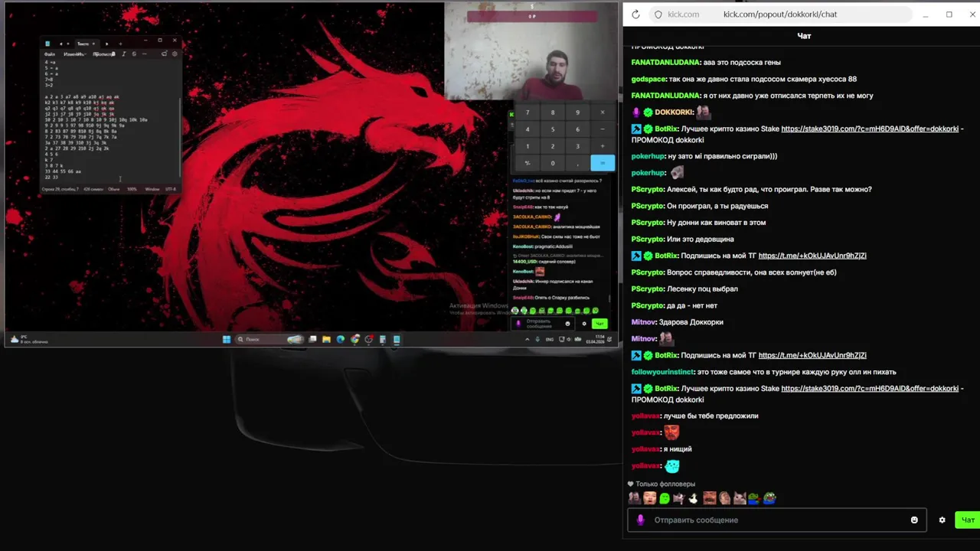Click calculator multiply key in stream

tap(603, 112)
